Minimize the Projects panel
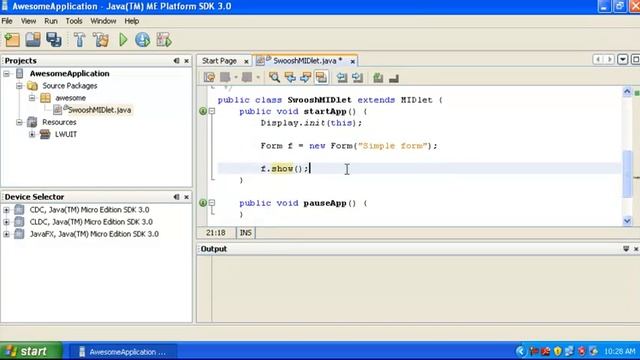 [176, 61]
